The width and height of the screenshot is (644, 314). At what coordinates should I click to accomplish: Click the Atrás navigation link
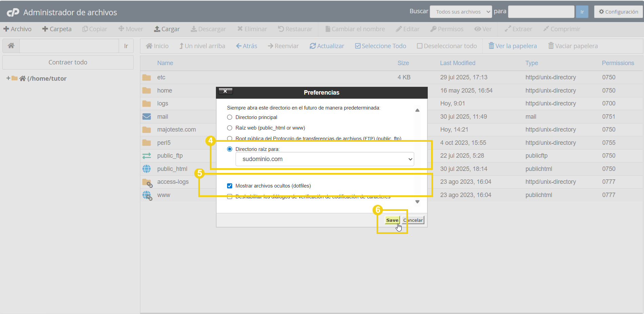(246, 46)
